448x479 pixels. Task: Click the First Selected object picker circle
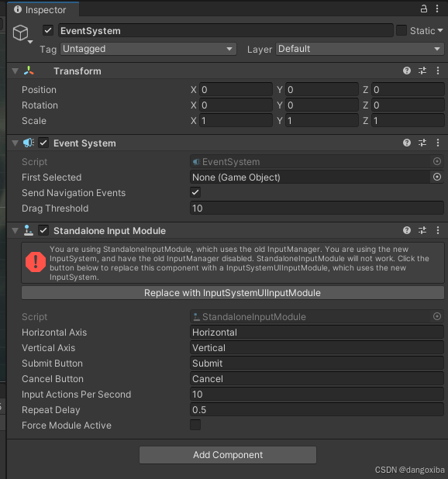[x=437, y=177]
